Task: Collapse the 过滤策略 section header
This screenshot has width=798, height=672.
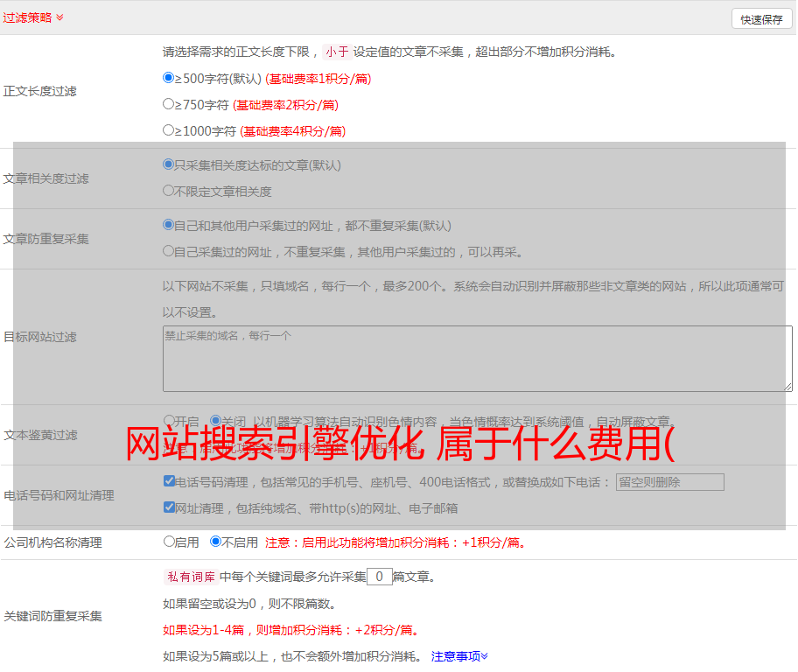Action: pos(33,17)
